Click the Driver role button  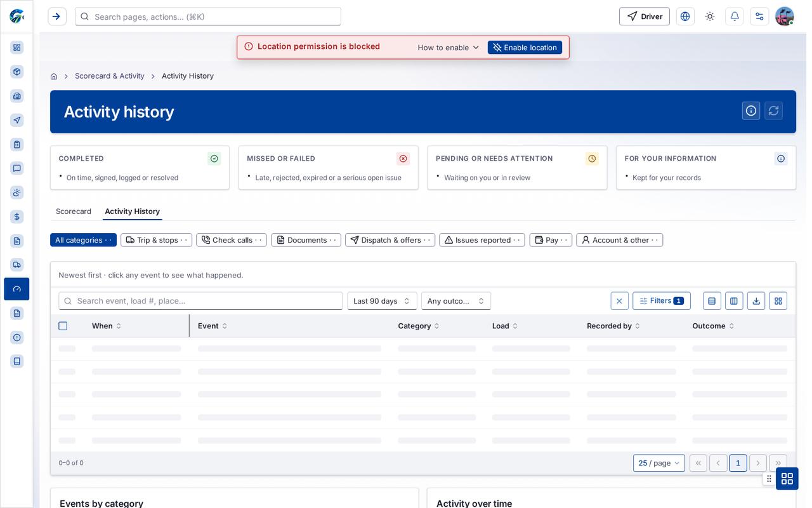645,17
